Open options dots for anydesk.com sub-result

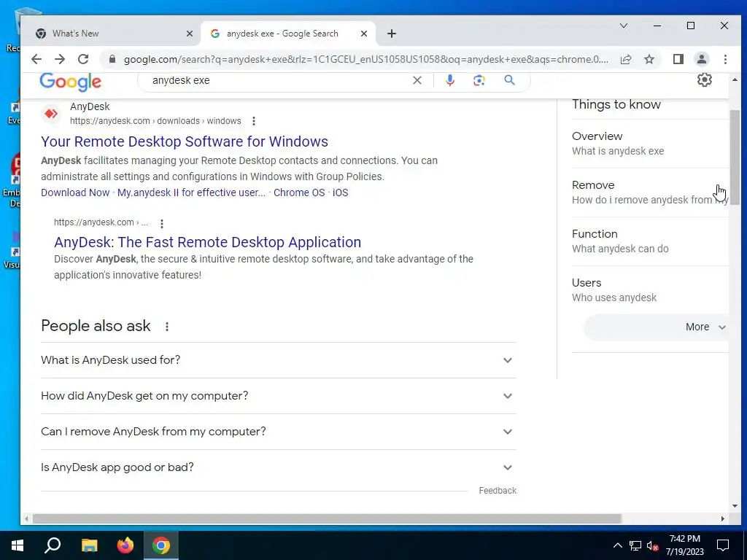click(162, 223)
